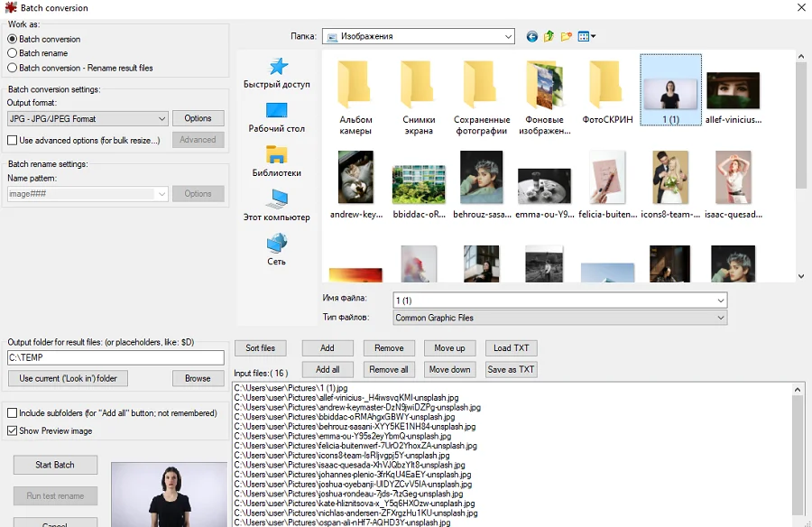812x527 pixels.
Task: Click the file browser vertical scrollbar
Action: coord(800,162)
